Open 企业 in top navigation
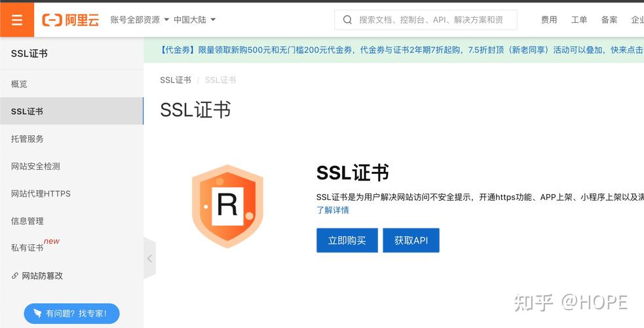The width and height of the screenshot is (644, 328). click(x=637, y=20)
